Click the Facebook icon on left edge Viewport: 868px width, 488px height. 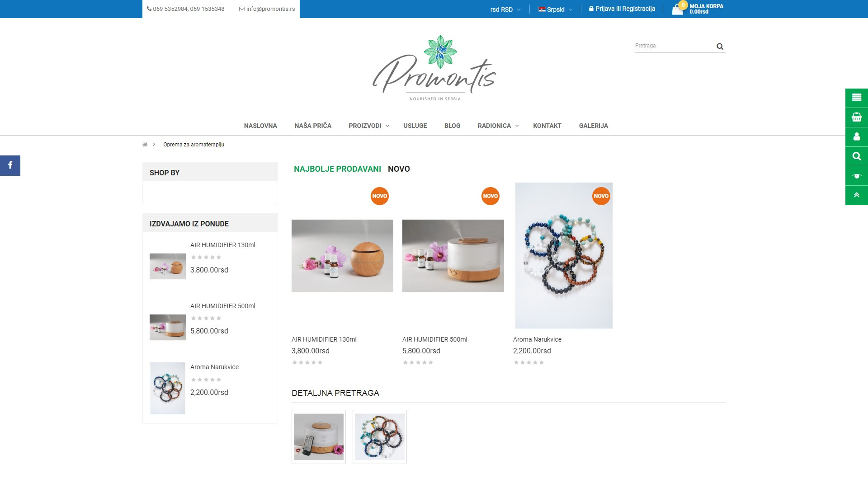pyautogui.click(x=10, y=165)
